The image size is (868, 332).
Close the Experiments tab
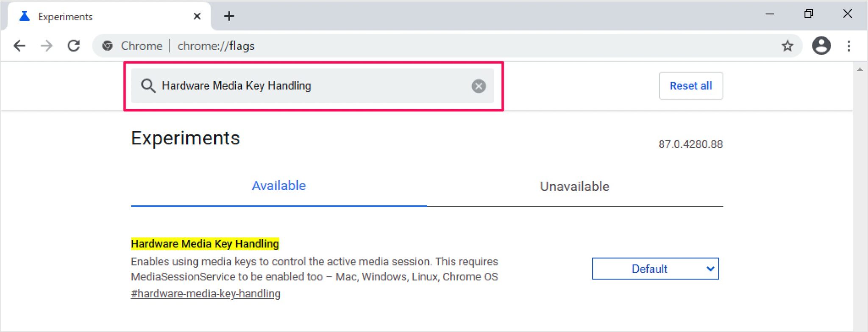[197, 16]
